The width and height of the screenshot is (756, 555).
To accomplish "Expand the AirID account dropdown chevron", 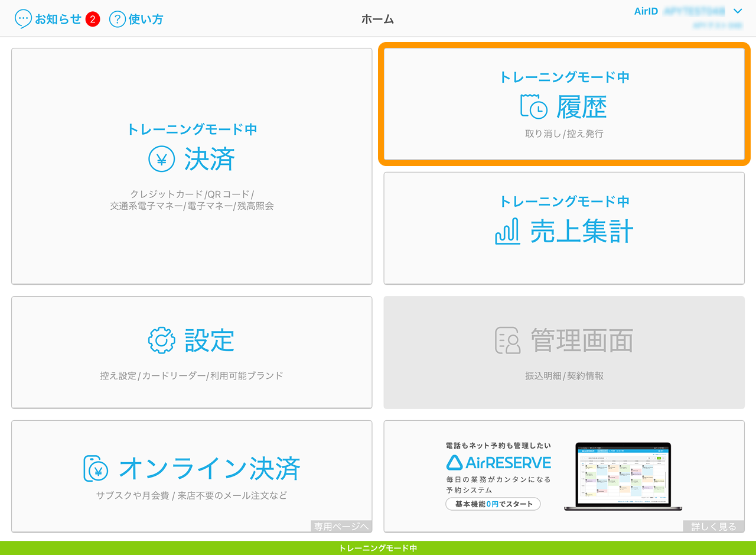I will coord(737,11).
